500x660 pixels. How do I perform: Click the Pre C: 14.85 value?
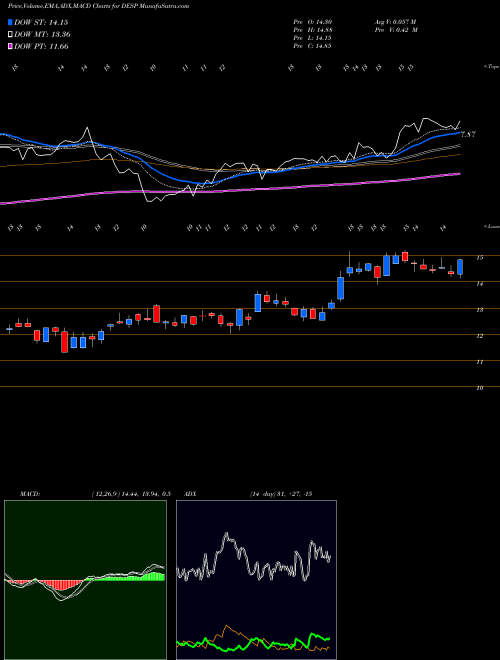(x=313, y=46)
